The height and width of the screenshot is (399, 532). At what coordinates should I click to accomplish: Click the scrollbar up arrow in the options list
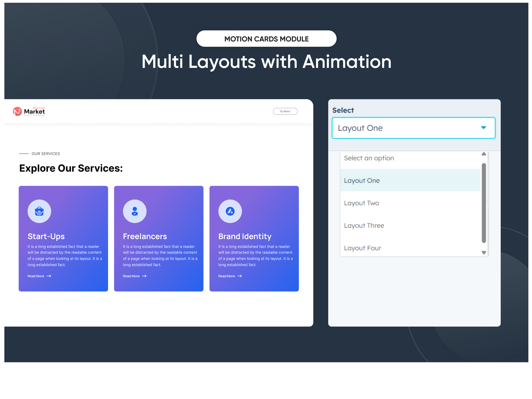click(x=484, y=154)
